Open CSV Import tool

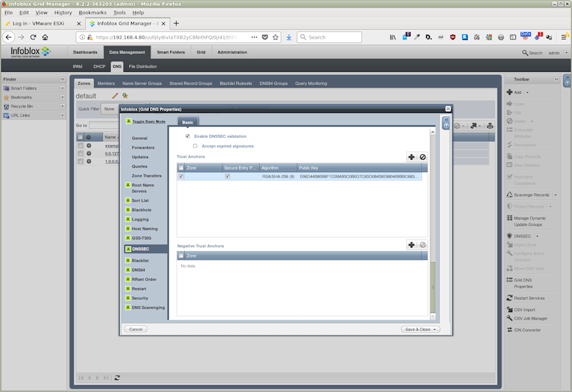524,310
